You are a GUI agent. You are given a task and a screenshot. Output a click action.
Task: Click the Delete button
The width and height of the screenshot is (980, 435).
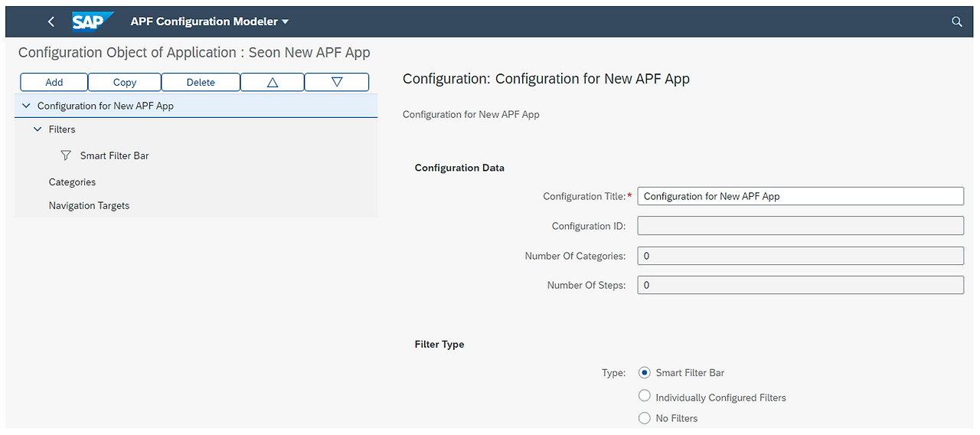click(201, 82)
